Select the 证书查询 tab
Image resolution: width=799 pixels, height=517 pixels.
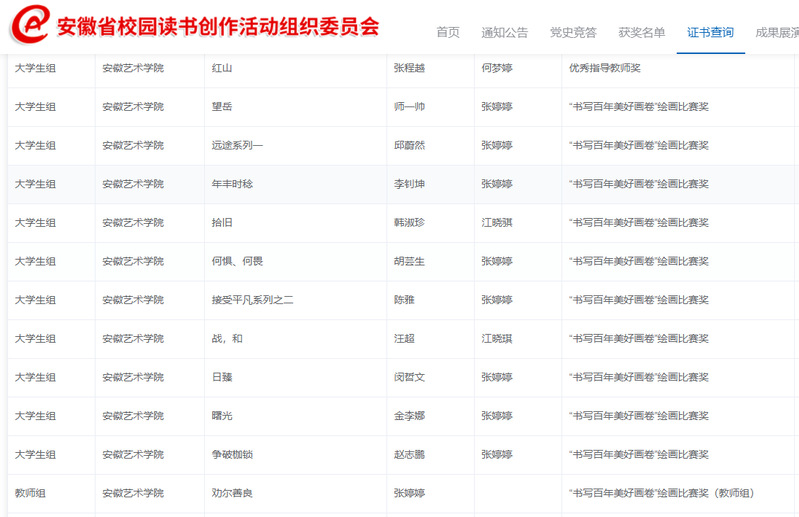click(710, 32)
